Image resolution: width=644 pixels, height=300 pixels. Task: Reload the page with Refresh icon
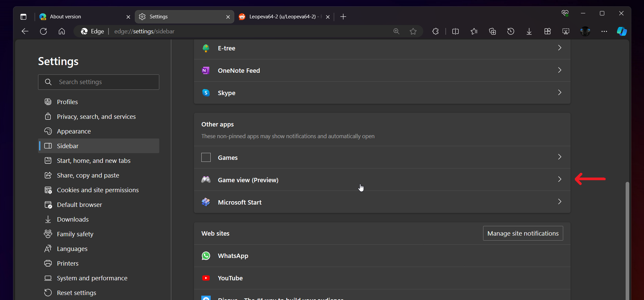43,31
